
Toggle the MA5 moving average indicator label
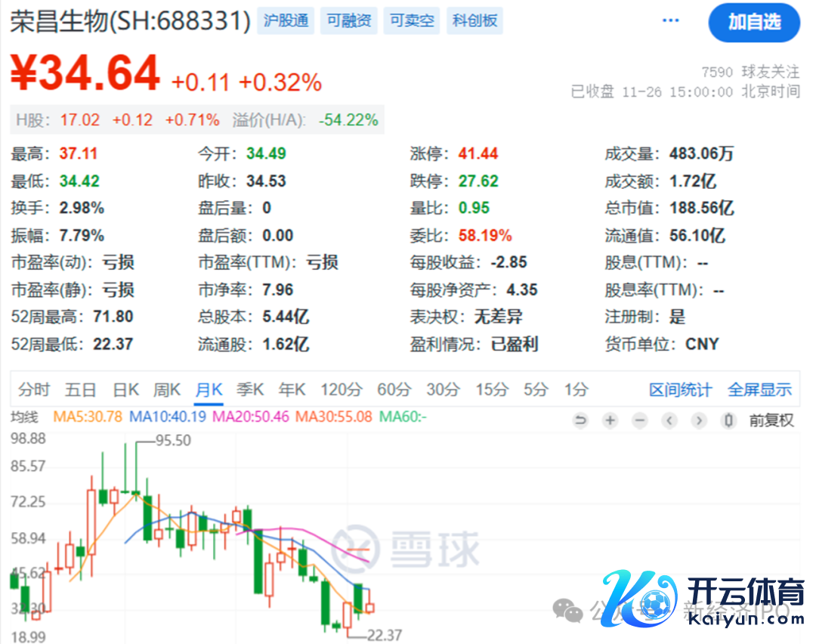[x=87, y=416]
